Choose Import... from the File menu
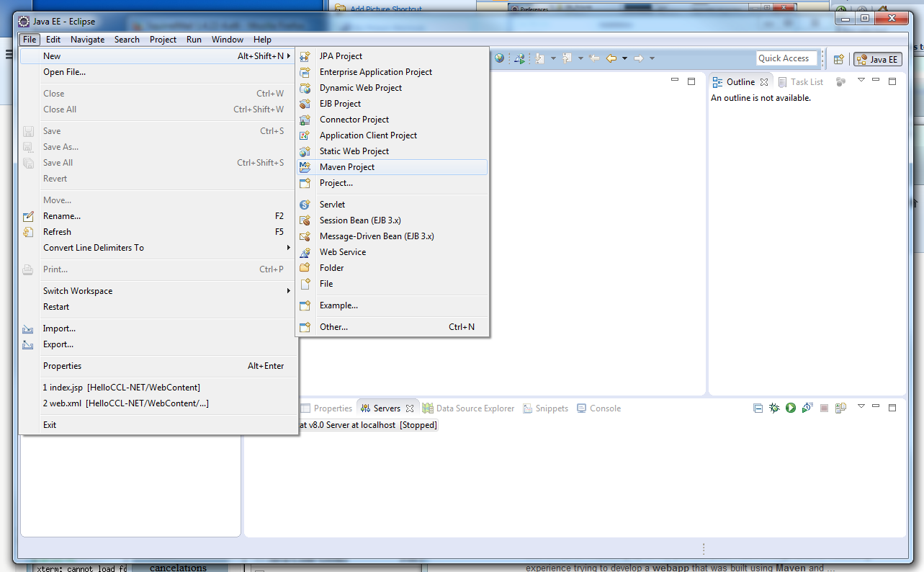This screenshot has width=924, height=572. click(x=59, y=329)
